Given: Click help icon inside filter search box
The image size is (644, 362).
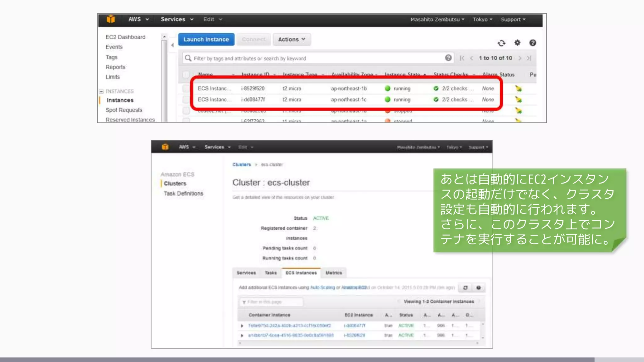Looking at the screenshot, I should 448,58.
